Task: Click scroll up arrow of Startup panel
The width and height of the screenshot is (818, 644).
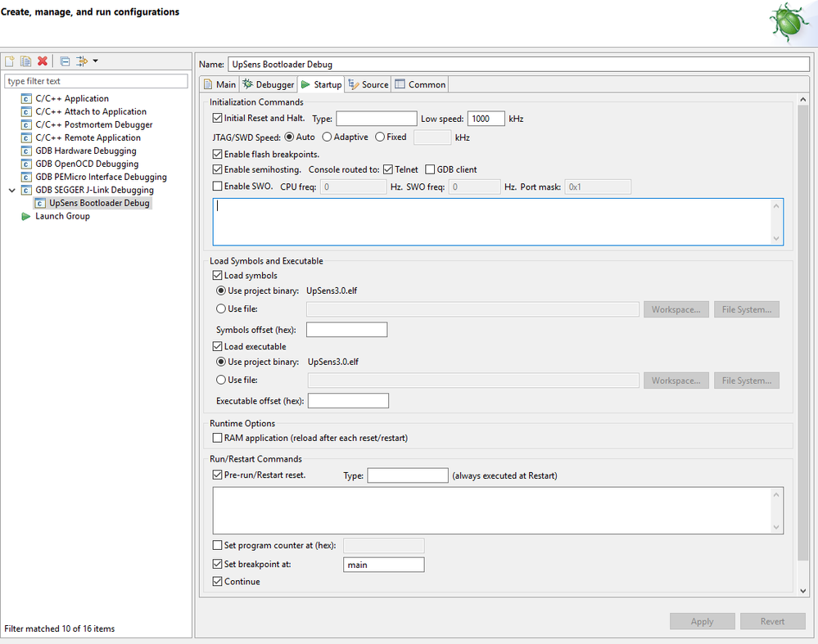Action: tap(803, 100)
